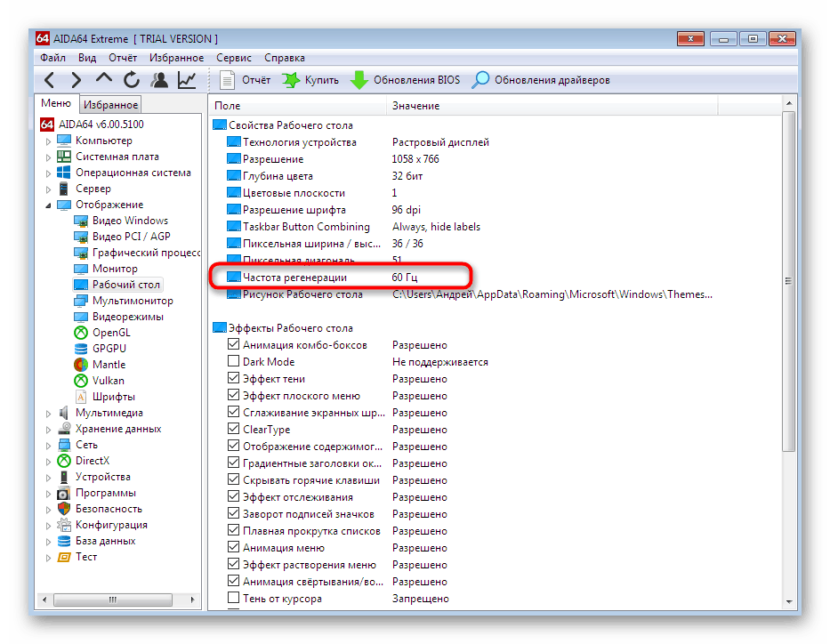Switch to the Избранное sidebar tab
This screenshot has width=830, height=644.
(x=110, y=105)
